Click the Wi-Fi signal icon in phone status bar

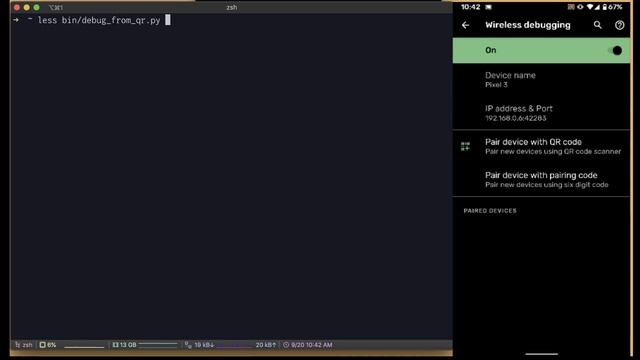tap(589, 7)
